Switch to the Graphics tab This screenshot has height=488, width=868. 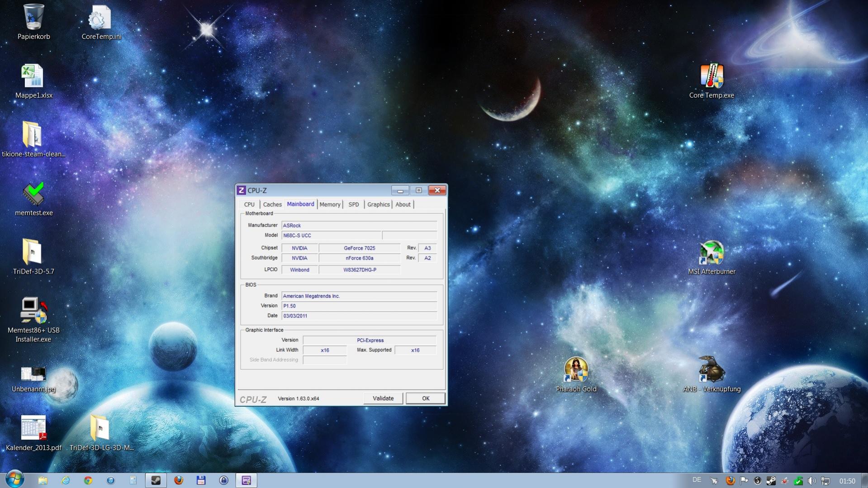pyautogui.click(x=379, y=204)
